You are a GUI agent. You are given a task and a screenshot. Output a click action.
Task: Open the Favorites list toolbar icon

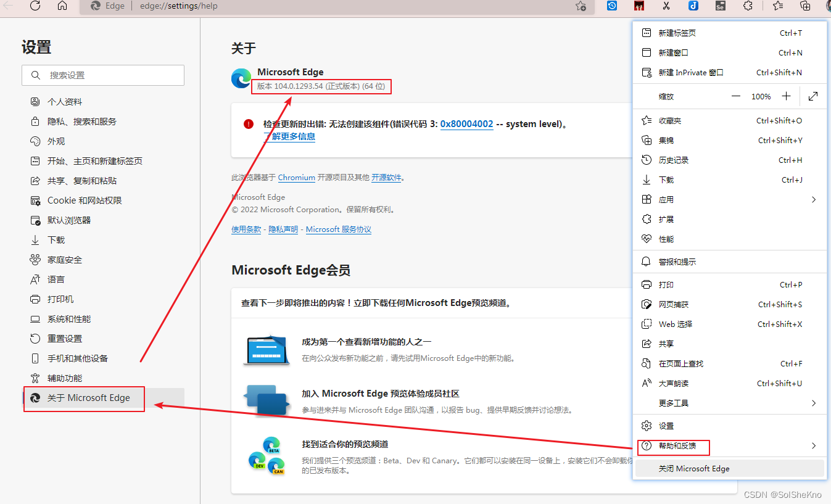777,6
